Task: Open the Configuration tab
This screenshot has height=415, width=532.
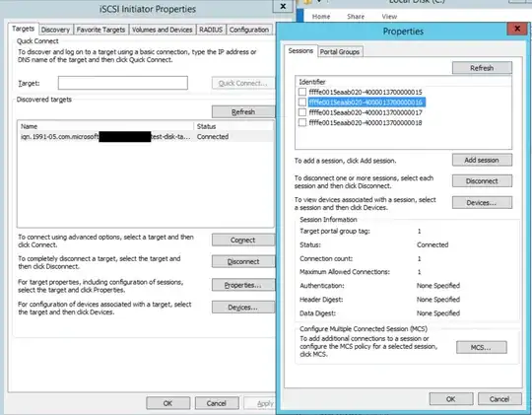Action: click(x=249, y=30)
